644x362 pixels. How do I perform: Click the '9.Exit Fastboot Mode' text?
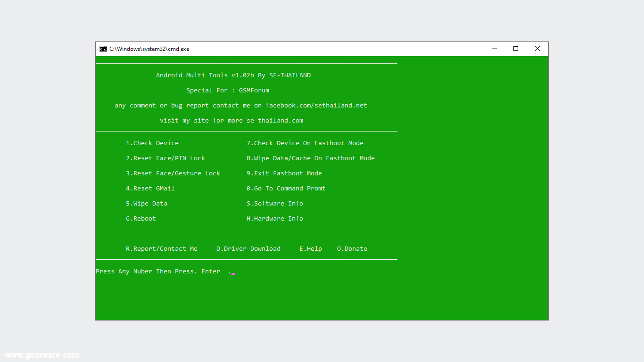(284, 173)
